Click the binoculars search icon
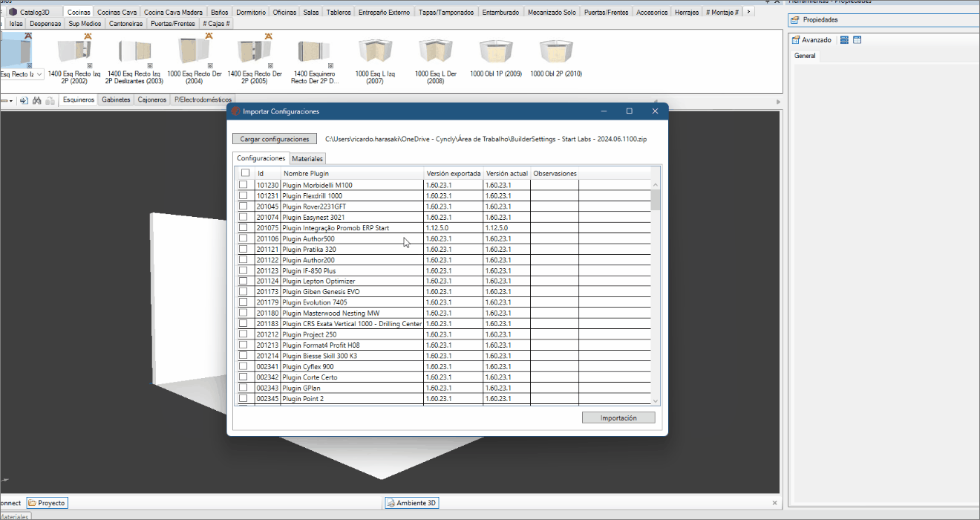This screenshot has width=980, height=520. pyautogui.click(x=37, y=100)
